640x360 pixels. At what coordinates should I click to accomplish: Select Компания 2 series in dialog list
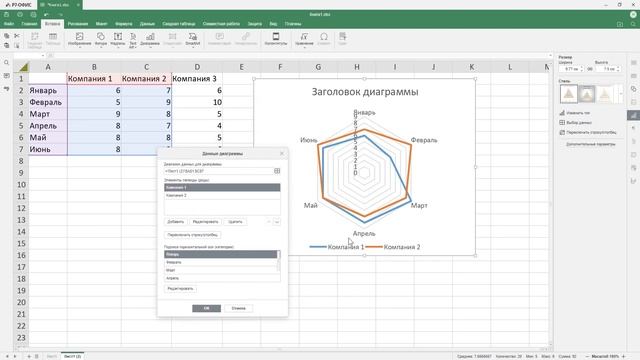222,196
